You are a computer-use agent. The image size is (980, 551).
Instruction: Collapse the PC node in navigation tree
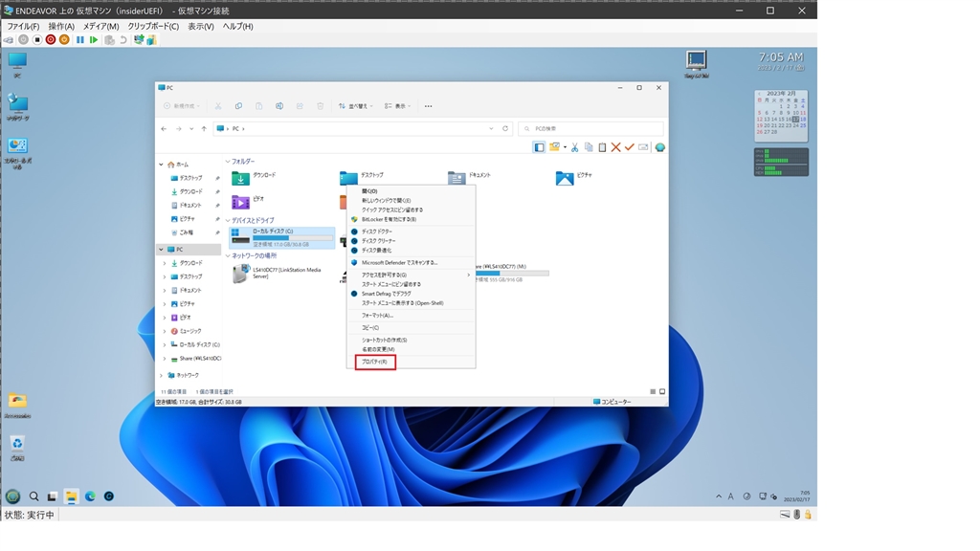click(x=161, y=250)
